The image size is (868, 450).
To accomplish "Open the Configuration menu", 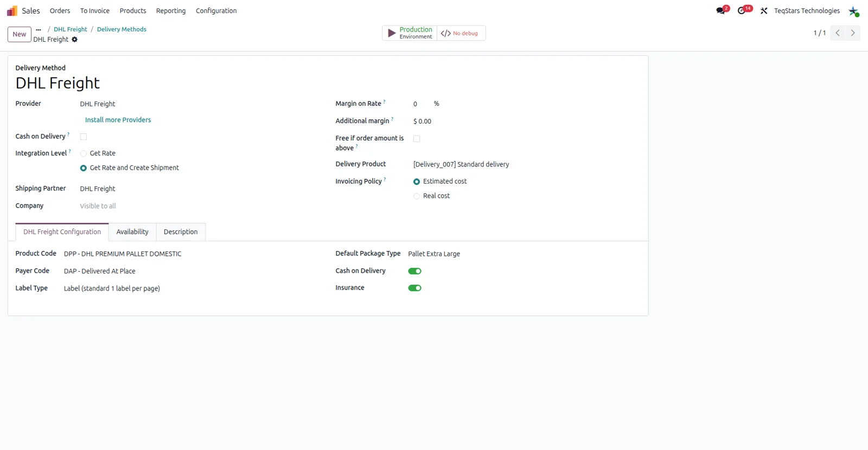I will tap(216, 11).
